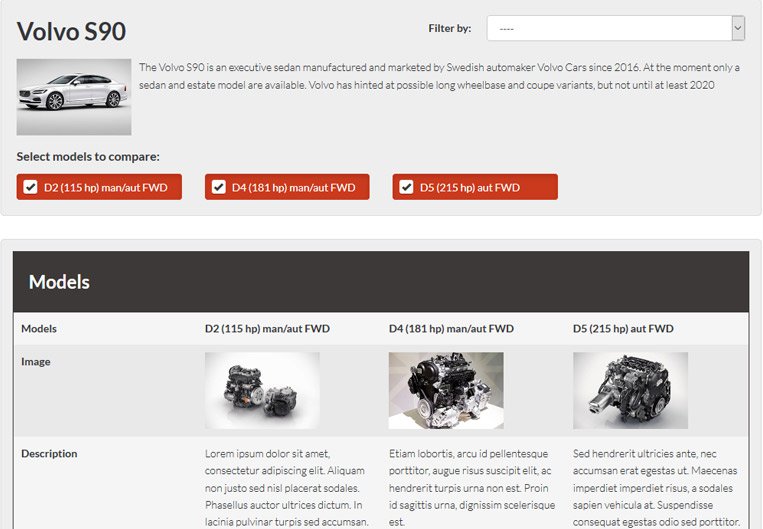Uncheck the D5 (215 hp) aut FWD checkbox

(406, 187)
